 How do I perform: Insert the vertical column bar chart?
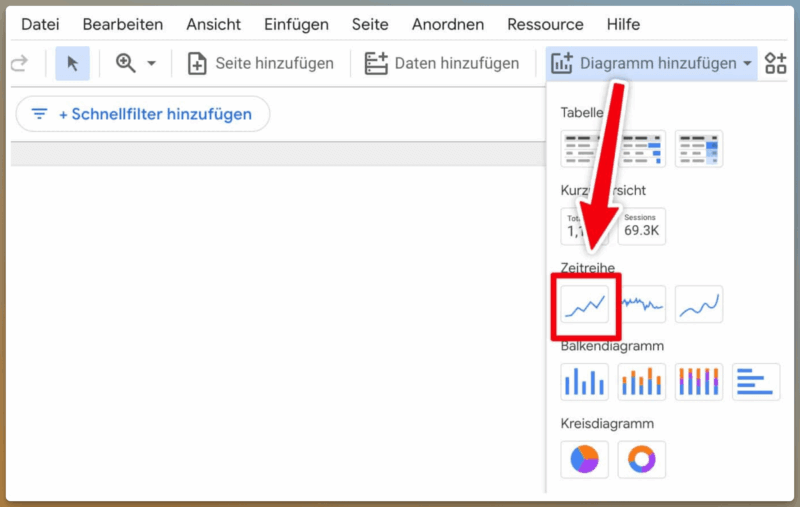tap(584, 382)
